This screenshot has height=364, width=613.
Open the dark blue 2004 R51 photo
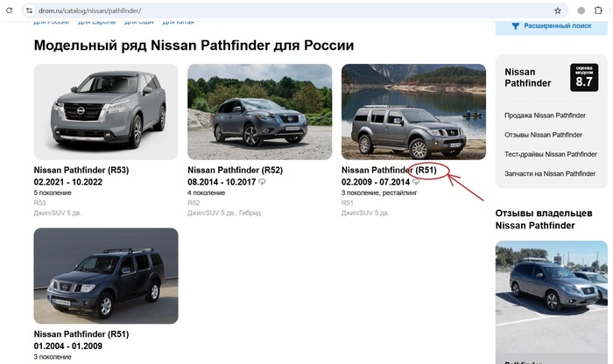pyautogui.click(x=106, y=276)
